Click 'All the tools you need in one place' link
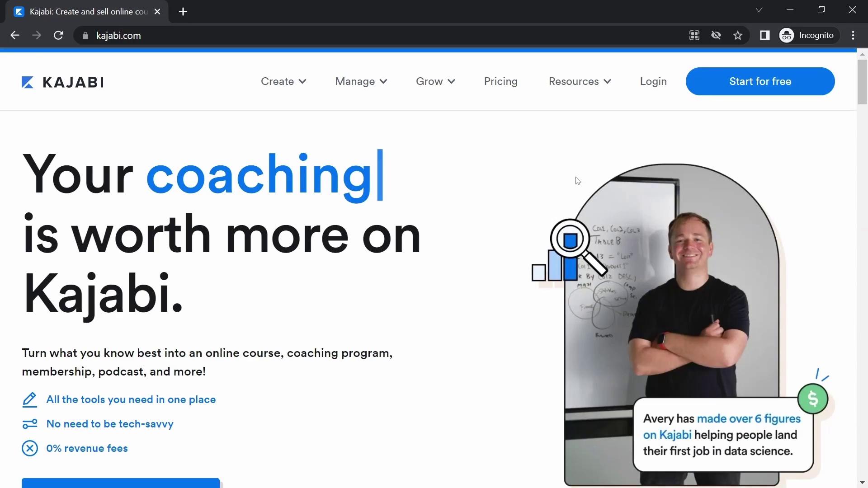 [132, 399]
